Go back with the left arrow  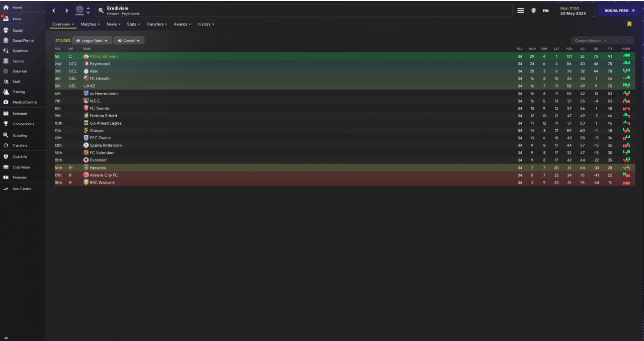click(x=54, y=11)
